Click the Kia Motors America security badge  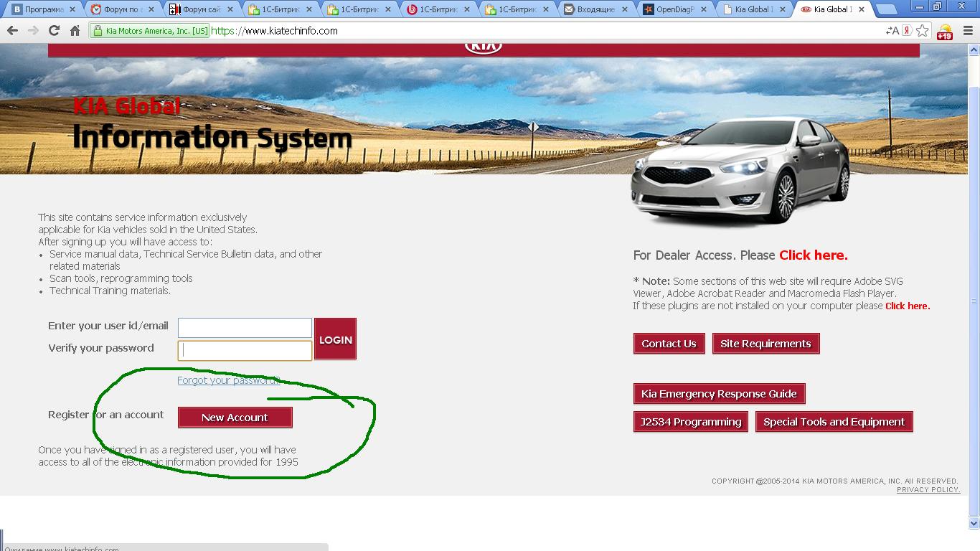tap(150, 31)
